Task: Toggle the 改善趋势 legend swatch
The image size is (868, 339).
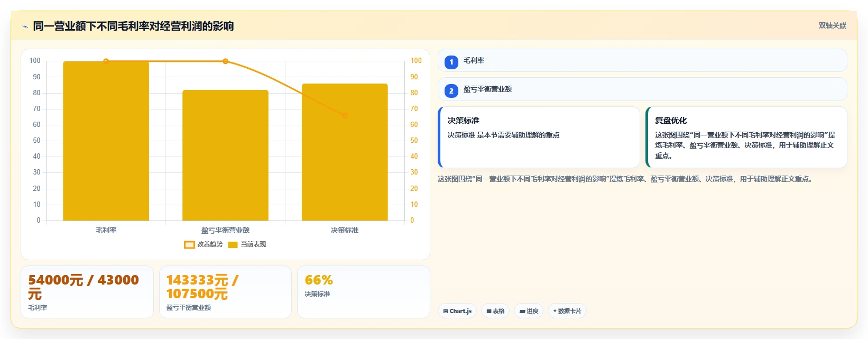Action: [189, 244]
